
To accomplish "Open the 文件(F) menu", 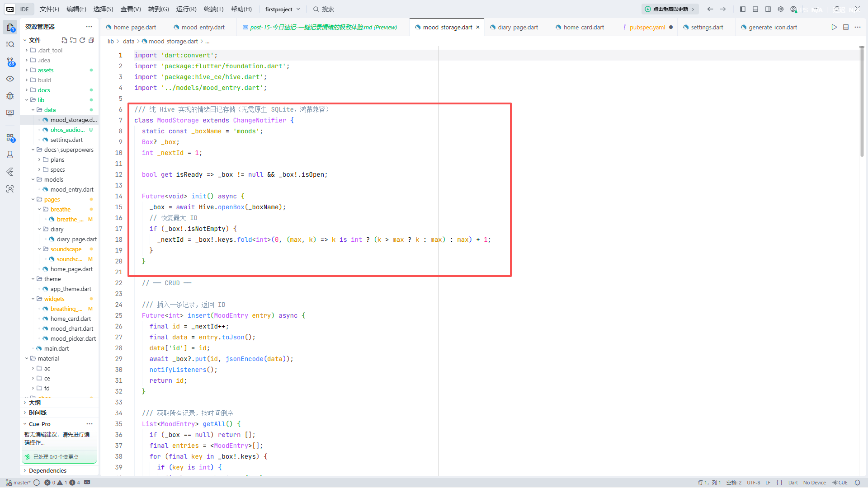I will tap(49, 9).
